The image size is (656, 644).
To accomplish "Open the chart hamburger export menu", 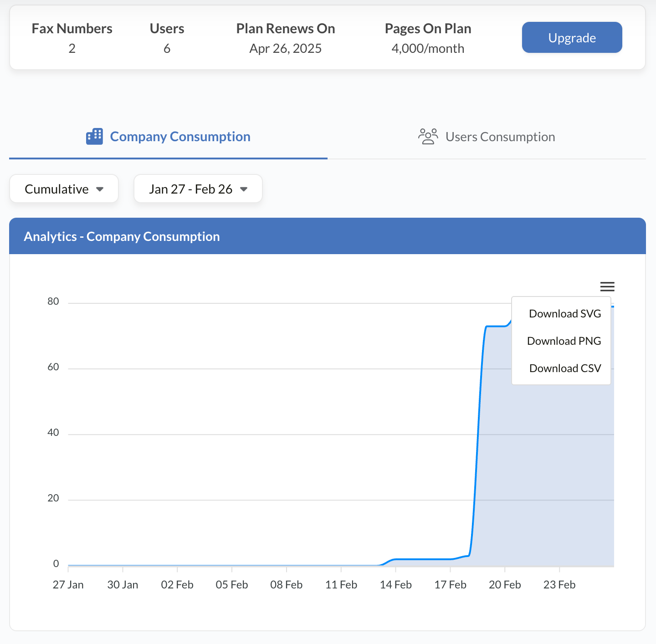I will (607, 286).
